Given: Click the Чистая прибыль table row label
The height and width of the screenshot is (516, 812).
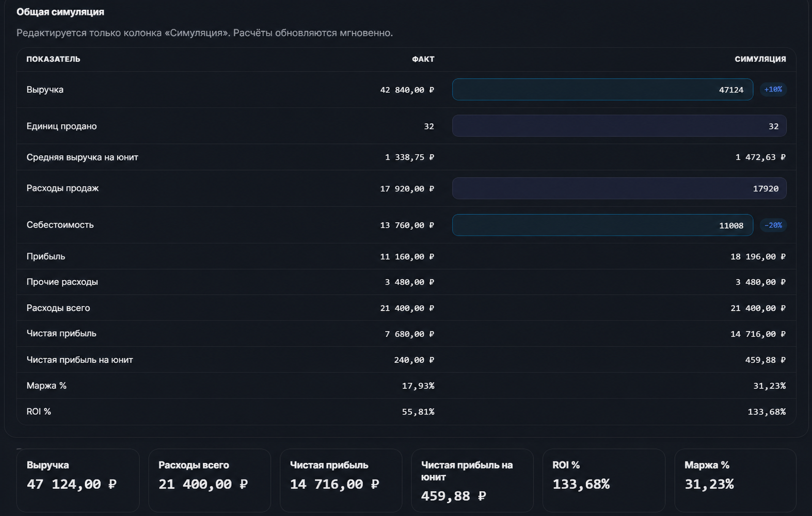Looking at the screenshot, I should tap(61, 333).
